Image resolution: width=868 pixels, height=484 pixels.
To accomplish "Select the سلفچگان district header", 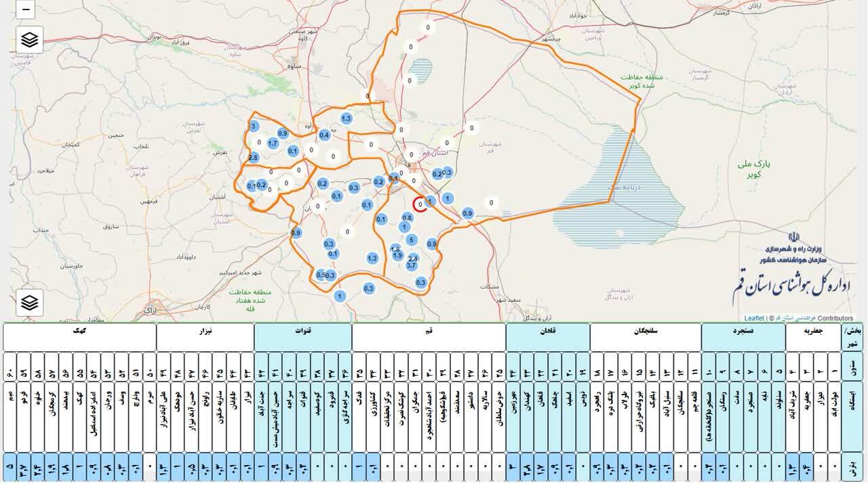I will tap(645, 330).
